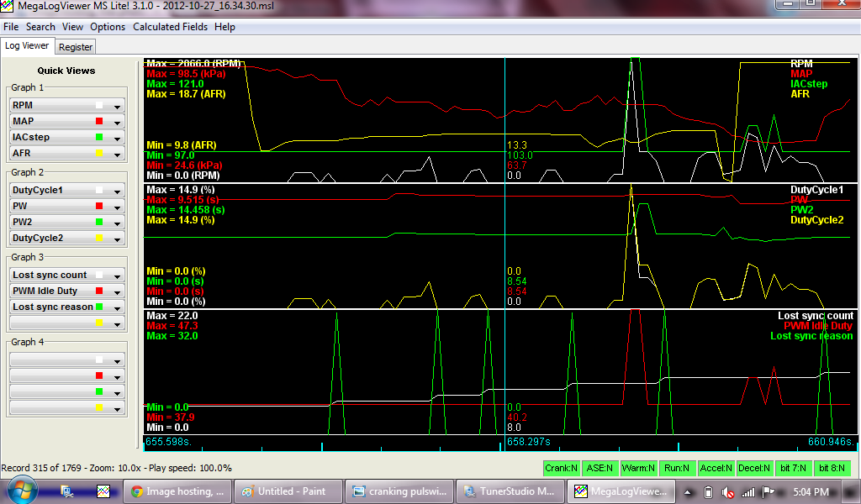Open the Calculated Fields menu
This screenshot has width=861, height=504.
[171, 27]
